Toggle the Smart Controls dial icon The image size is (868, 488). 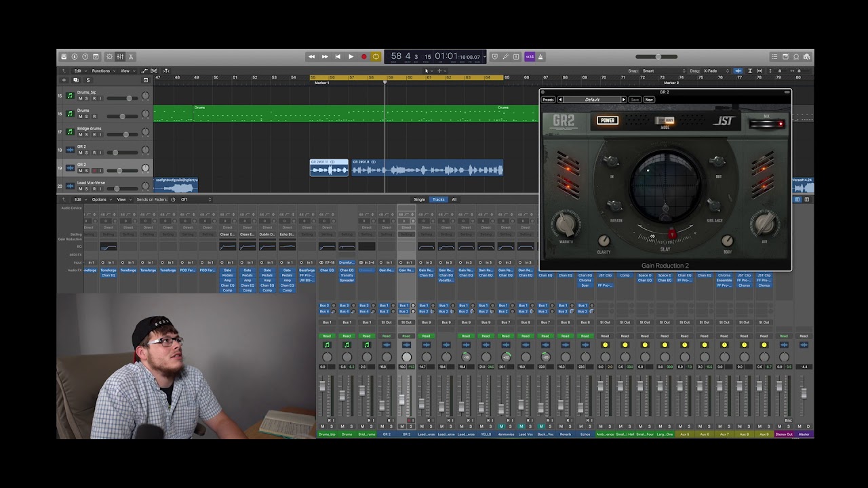(x=110, y=57)
